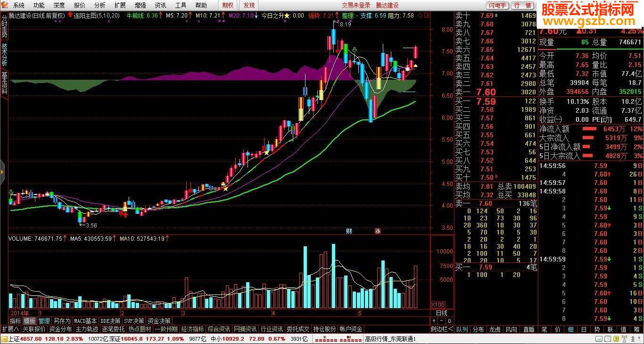Open the 工具 menu
644x344 pixels.
coord(181,5)
